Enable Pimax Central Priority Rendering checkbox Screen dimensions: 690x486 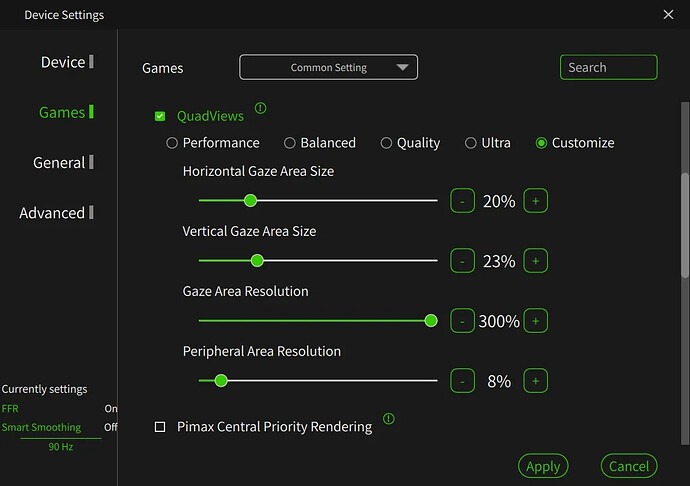point(160,427)
